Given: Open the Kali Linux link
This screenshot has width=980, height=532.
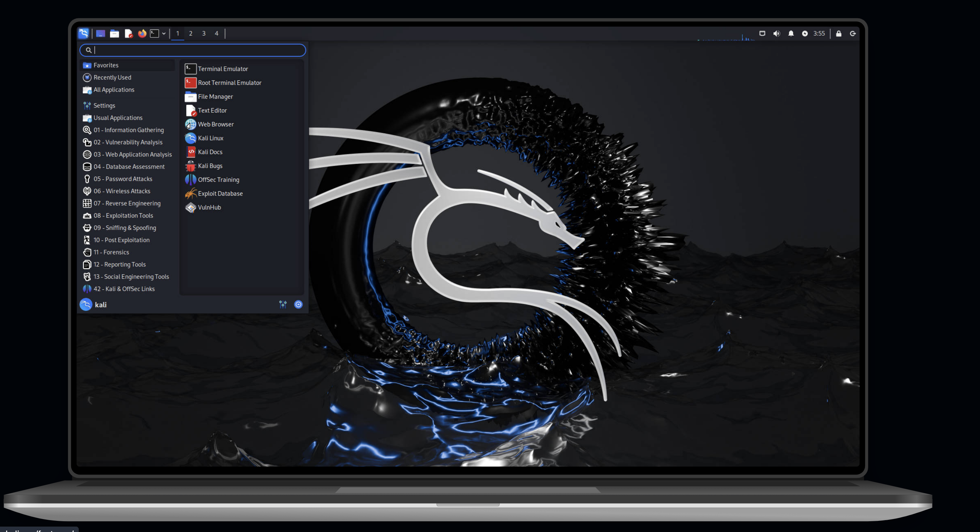Looking at the screenshot, I should point(242,138).
